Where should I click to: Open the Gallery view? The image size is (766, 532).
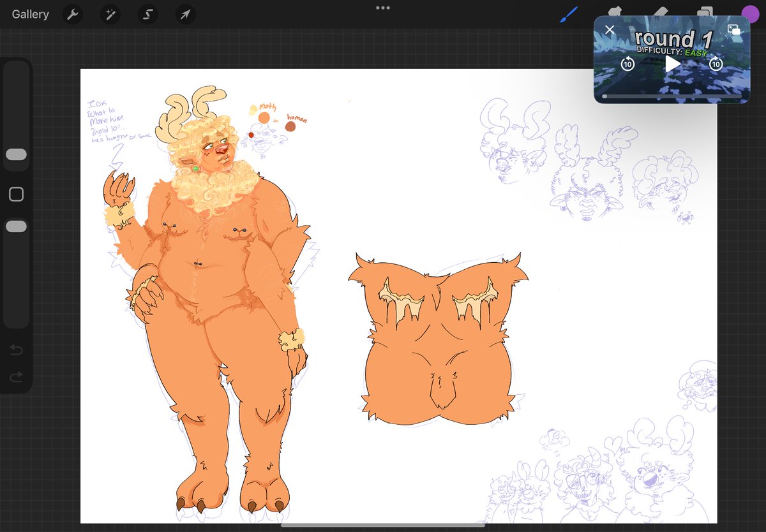point(30,14)
